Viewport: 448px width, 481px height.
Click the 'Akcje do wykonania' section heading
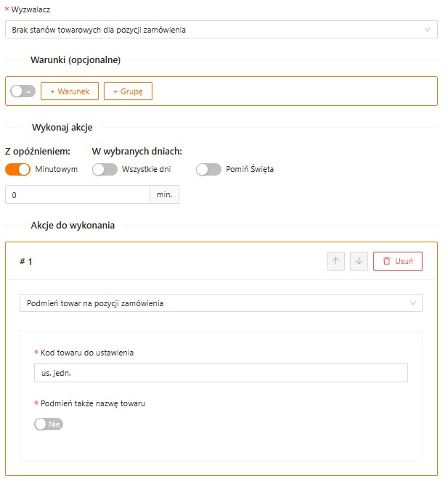73,225
